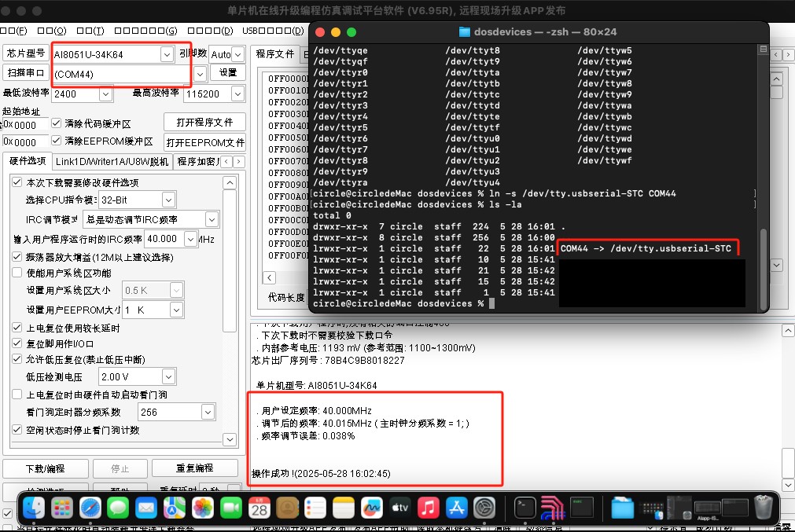
Task: Toggle 空闲状态时停止看门狗计数 checkbox
Action: click(x=17, y=430)
